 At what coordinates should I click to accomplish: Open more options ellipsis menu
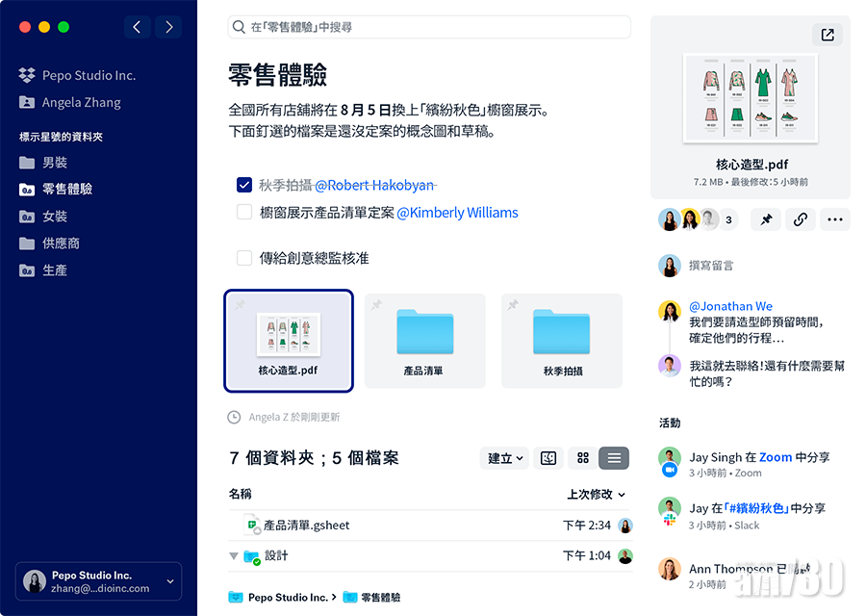pos(834,219)
